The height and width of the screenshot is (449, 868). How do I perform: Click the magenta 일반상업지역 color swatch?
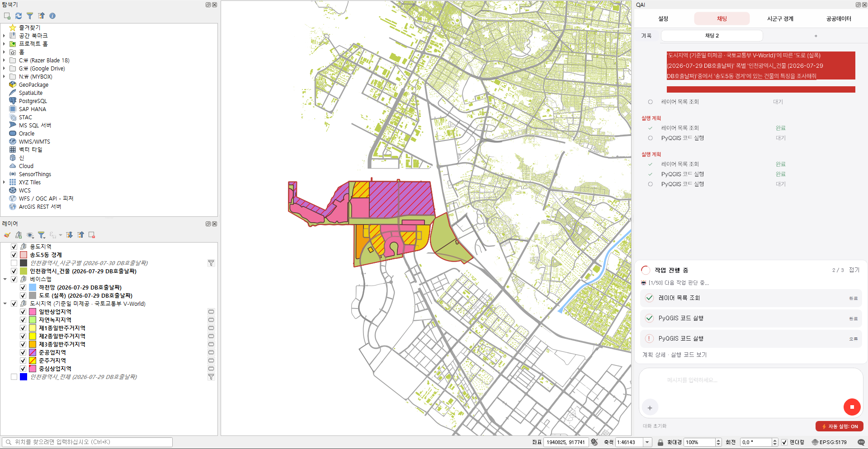[33, 312]
